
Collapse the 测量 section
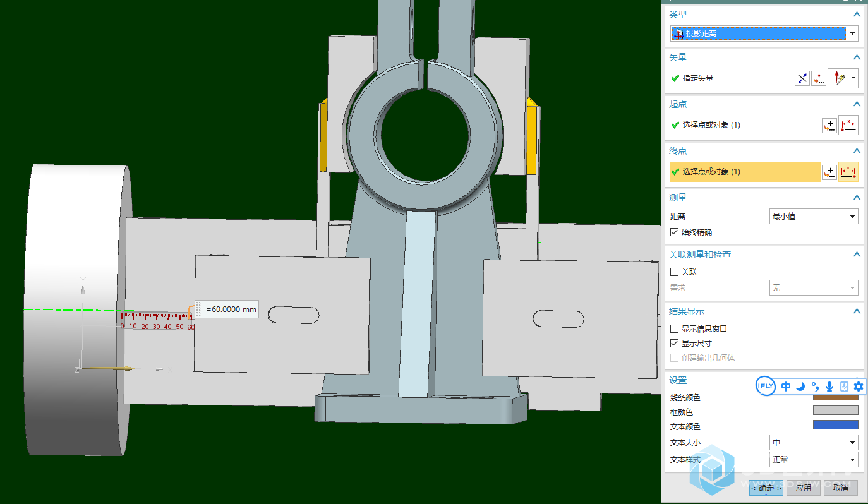pyautogui.click(x=857, y=198)
